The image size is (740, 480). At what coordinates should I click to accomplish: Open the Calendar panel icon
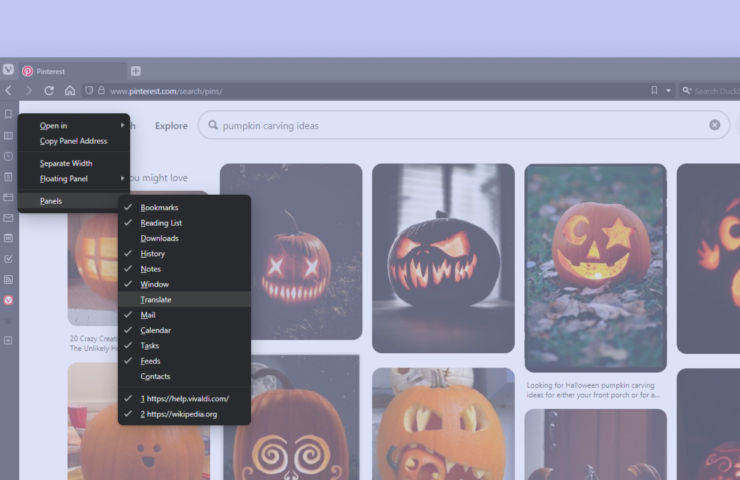tap(8, 238)
